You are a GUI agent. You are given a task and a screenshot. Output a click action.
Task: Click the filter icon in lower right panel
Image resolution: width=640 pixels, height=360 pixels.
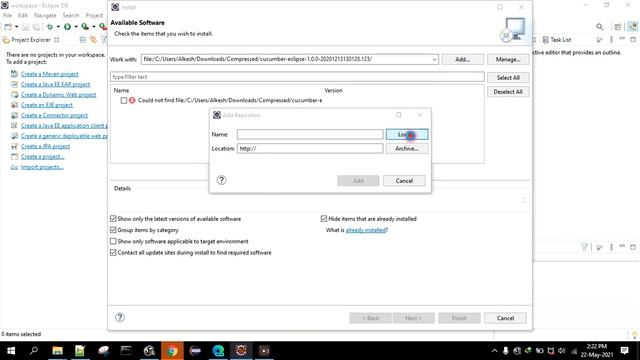pyautogui.click(x=584, y=247)
